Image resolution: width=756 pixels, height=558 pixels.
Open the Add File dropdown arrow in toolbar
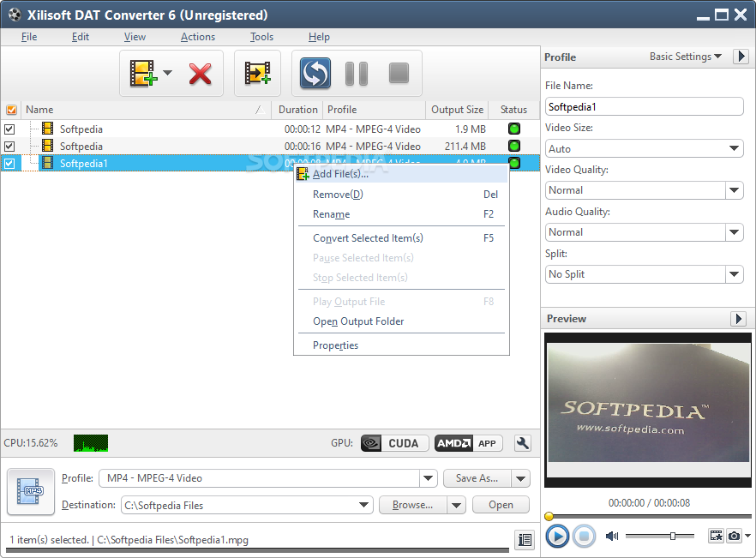click(x=167, y=74)
